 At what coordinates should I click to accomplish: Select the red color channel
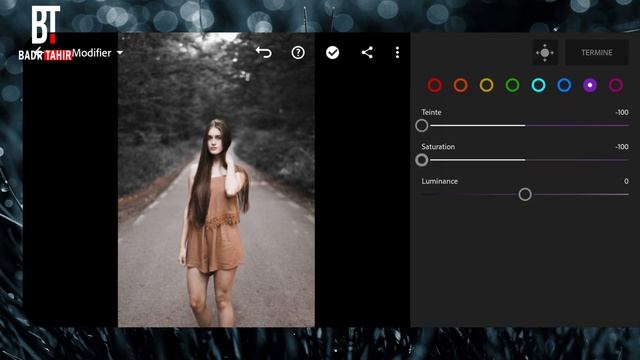click(435, 85)
